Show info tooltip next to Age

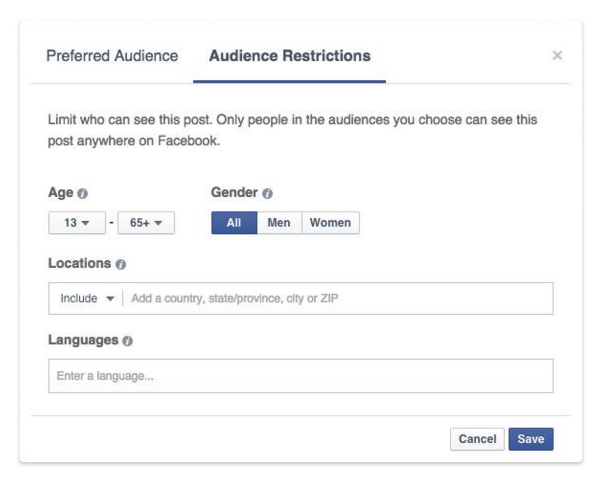coord(82,193)
